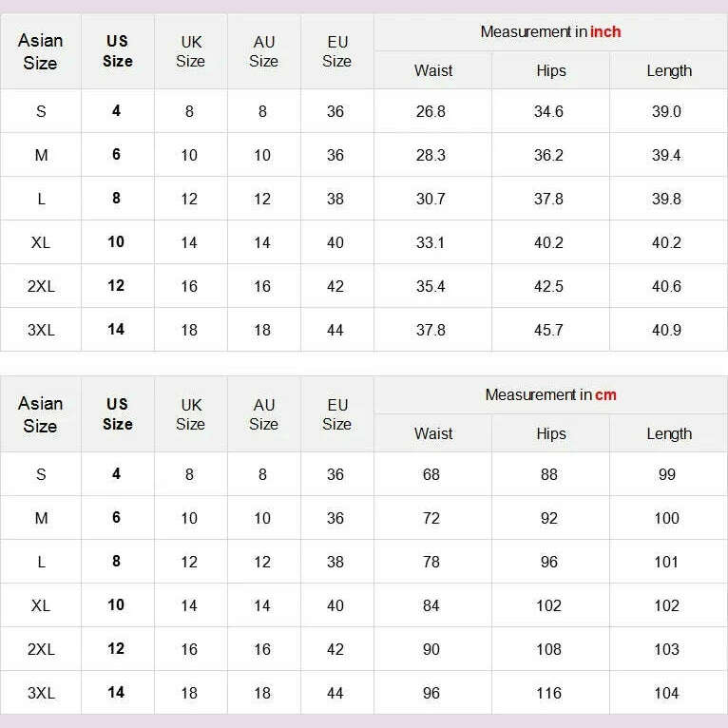Click the 'Length' column header in inch table

669,71
